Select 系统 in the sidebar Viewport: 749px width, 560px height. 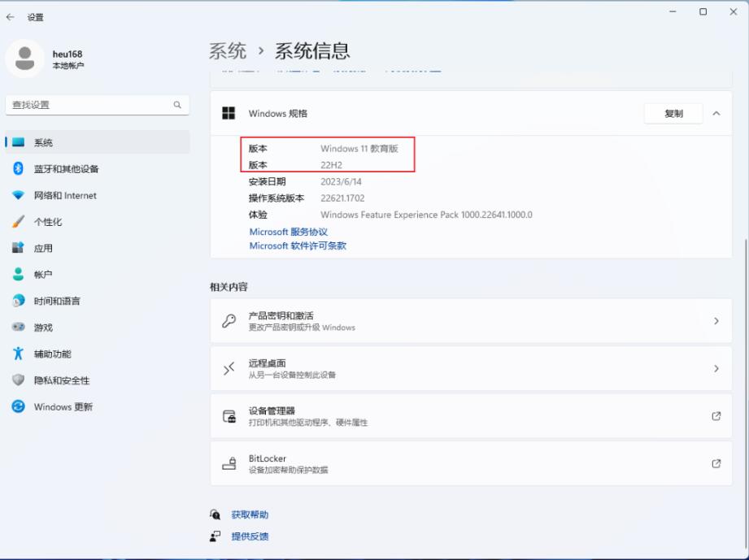click(x=98, y=142)
